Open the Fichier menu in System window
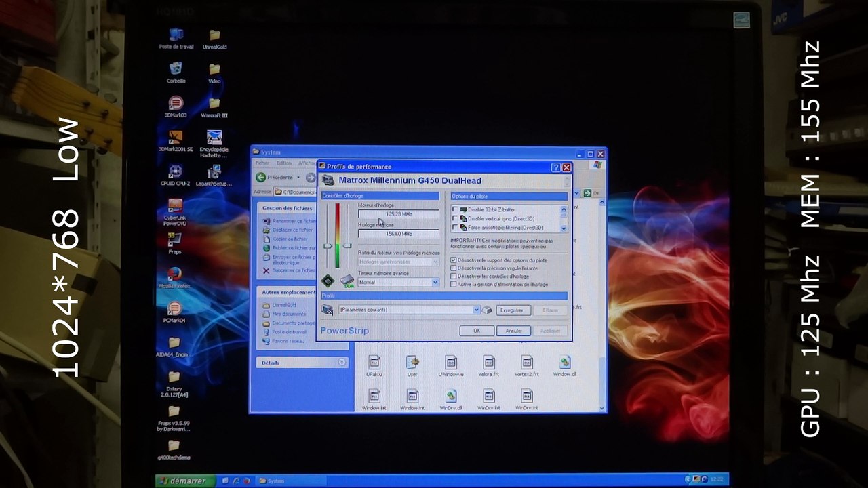The image size is (868, 488). [x=262, y=163]
